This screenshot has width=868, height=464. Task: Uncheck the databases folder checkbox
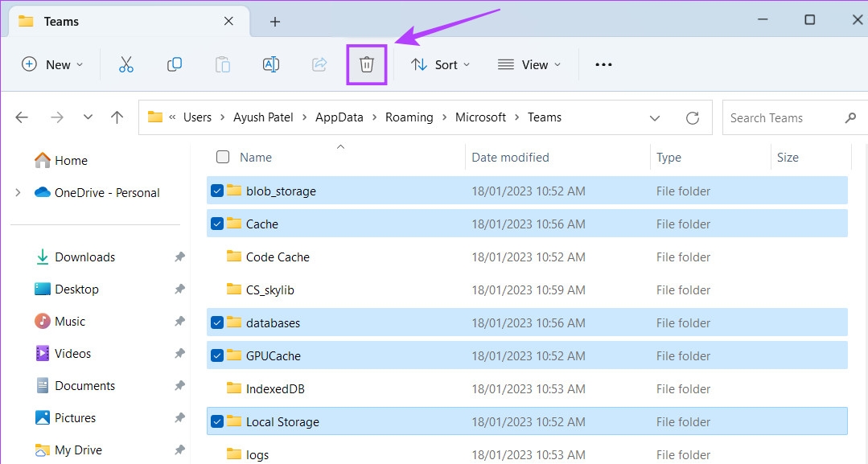point(217,322)
